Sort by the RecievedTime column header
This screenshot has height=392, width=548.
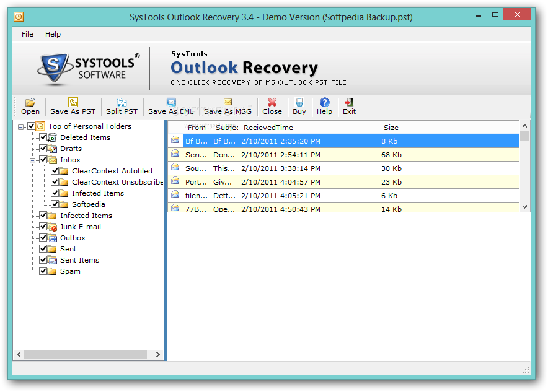coord(309,128)
